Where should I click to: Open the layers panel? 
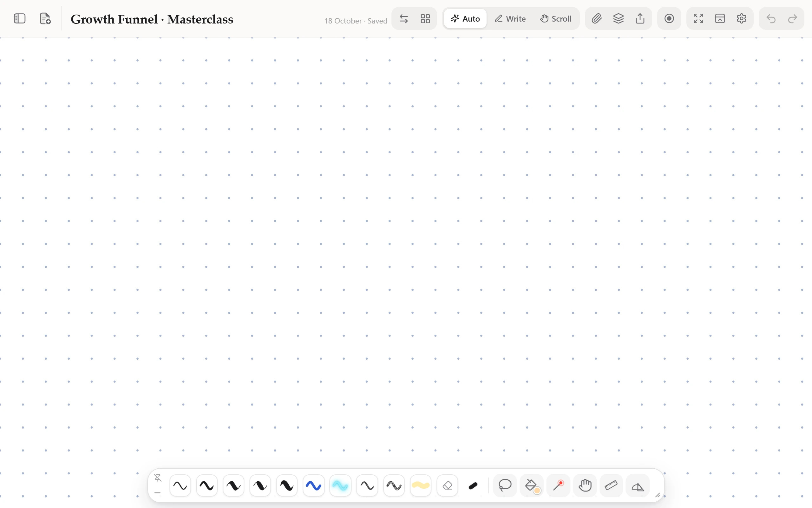point(618,18)
